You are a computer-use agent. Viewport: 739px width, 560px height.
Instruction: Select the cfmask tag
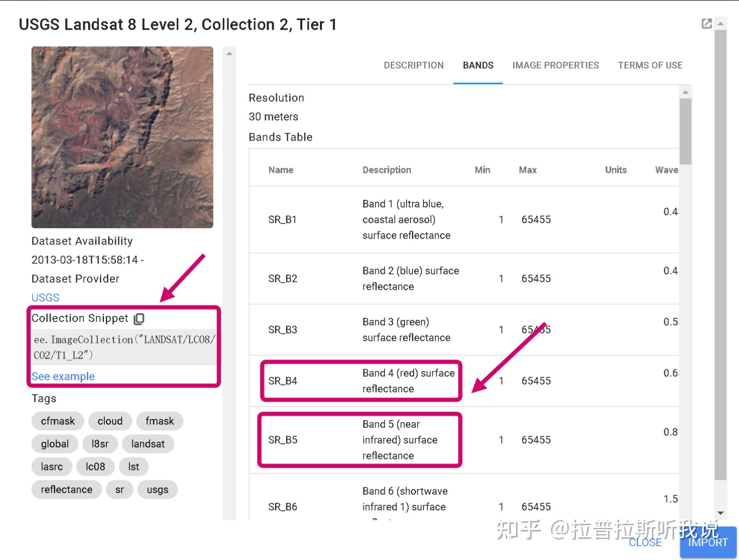[57, 421]
